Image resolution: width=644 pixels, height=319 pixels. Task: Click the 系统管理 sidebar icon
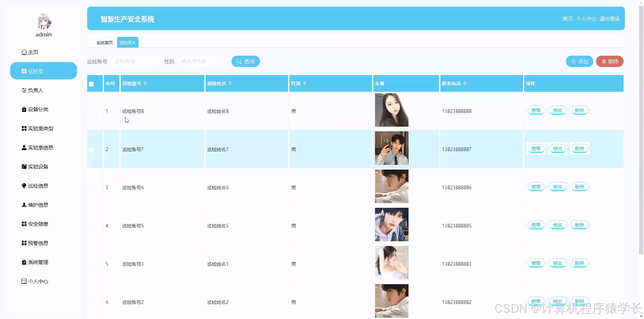coord(24,262)
